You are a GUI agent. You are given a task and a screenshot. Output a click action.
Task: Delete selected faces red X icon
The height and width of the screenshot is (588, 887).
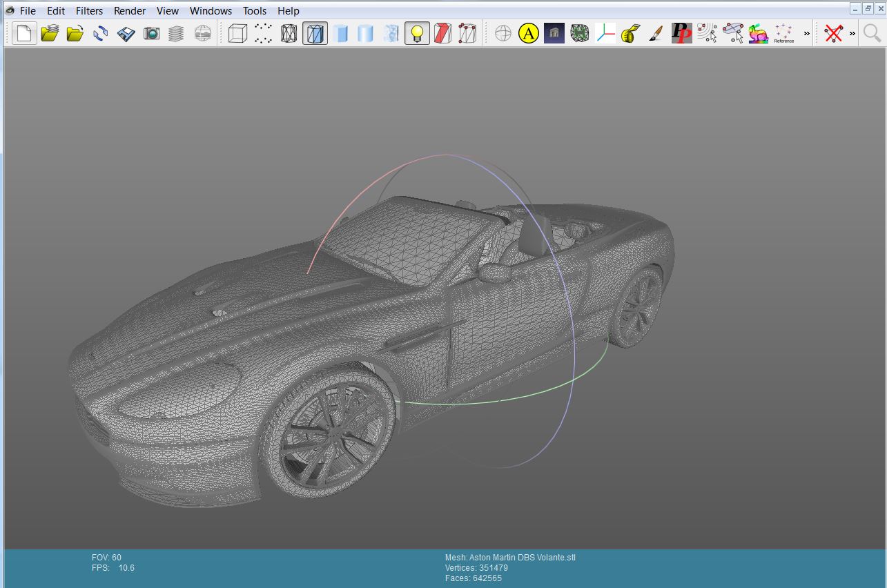(x=834, y=33)
